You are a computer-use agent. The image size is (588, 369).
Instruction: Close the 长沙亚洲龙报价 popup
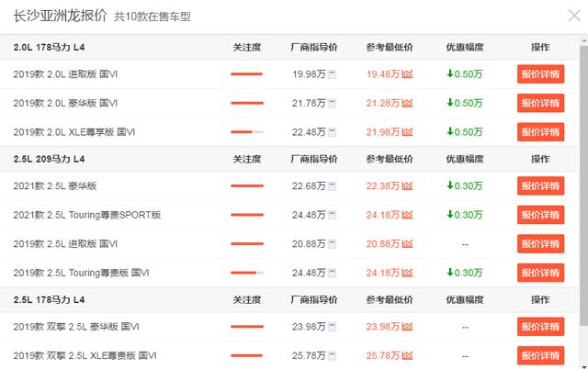[x=574, y=16]
